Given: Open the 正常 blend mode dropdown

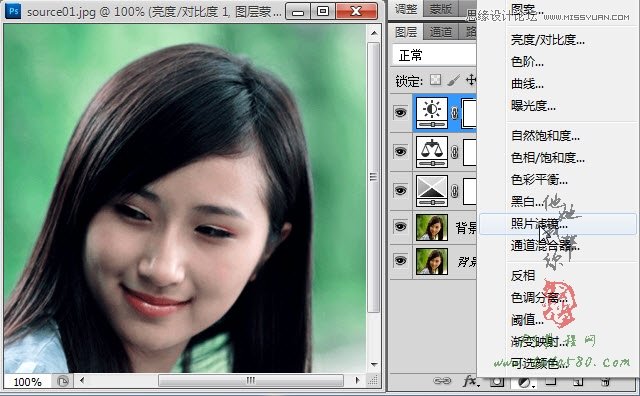Looking at the screenshot, I should click(x=434, y=55).
